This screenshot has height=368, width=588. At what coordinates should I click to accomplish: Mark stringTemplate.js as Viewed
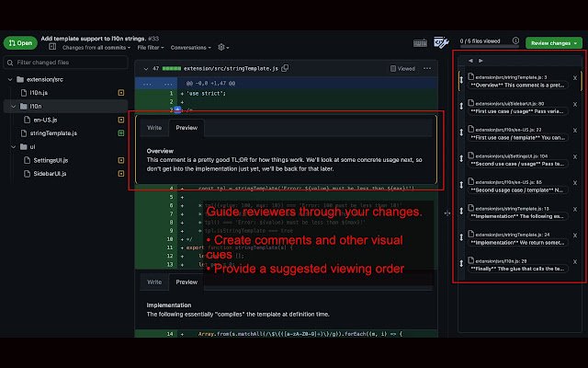point(402,69)
